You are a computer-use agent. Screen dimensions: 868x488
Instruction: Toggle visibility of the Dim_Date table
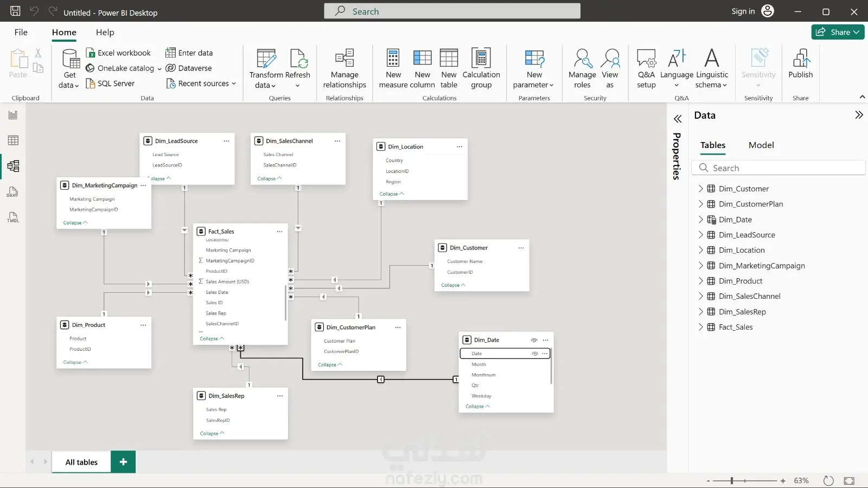[534, 341]
